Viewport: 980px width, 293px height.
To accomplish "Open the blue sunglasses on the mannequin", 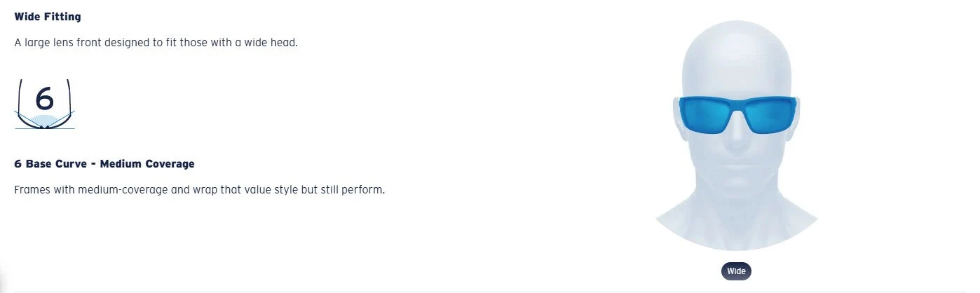I will [737, 114].
